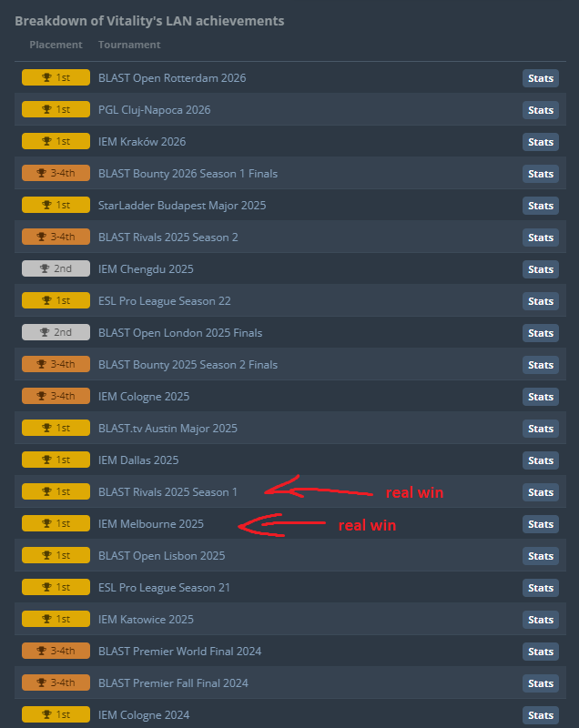
Task: Click the 1st place badge for StarLadder Budapest Major 2025
Action: [56, 205]
